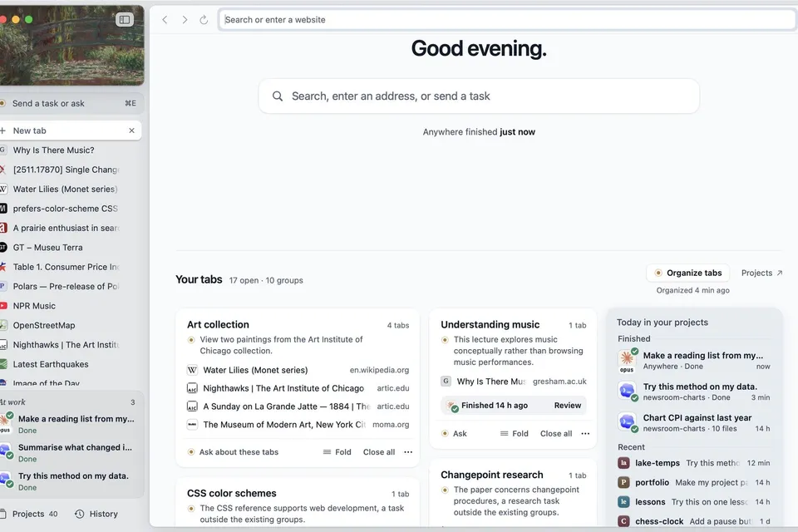Viewport: 798px width, 532px height.
Task: Click the portfolio project icon
Action: pyautogui.click(x=623, y=482)
